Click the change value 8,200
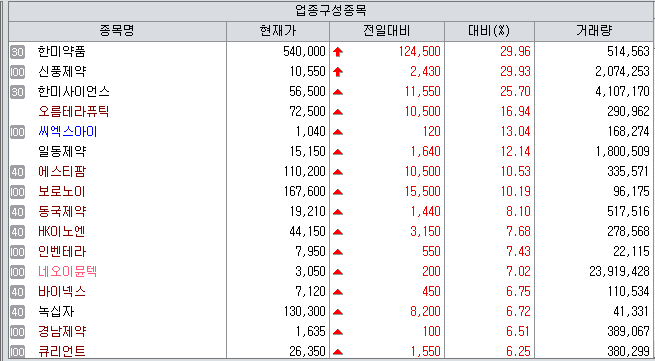The height and width of the screenshot is (361, 655). tap(425, 312)
